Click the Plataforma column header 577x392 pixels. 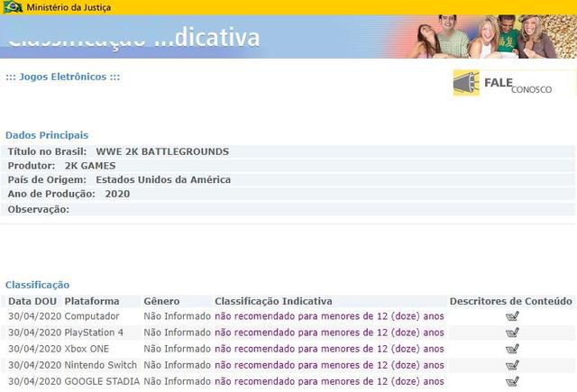coord(92,301)
